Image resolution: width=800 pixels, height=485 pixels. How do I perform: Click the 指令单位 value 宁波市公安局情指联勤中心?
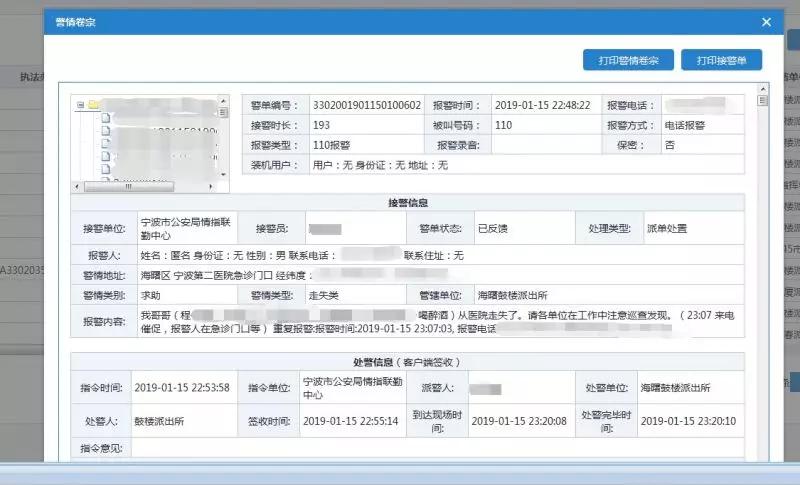click(353, 388)
